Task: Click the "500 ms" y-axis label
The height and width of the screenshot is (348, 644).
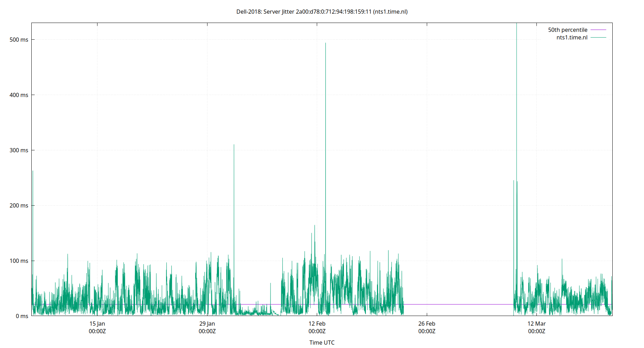Action: click(19, 40)
